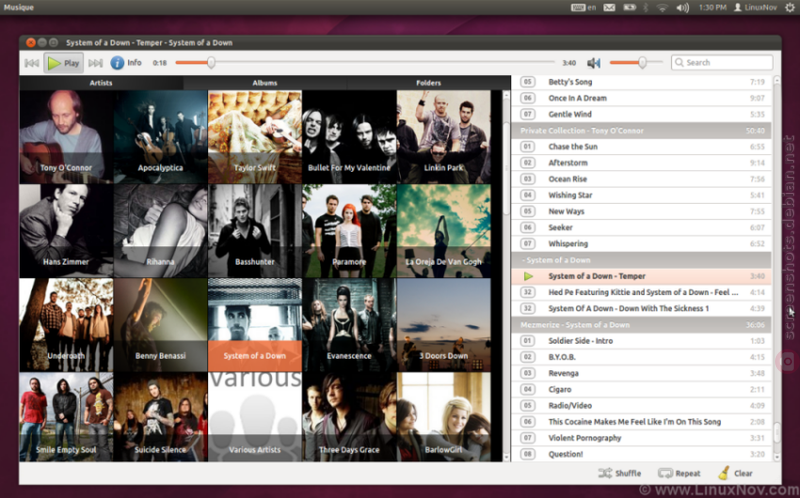The image size is (800, 498).
Task: Select the track Revenga
Action: [641, 373]
